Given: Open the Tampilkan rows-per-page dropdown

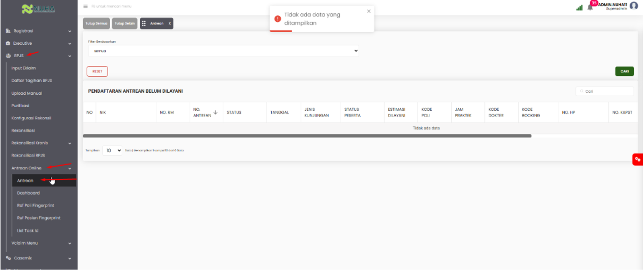Looking at the screenshot, I should [112, 150].
